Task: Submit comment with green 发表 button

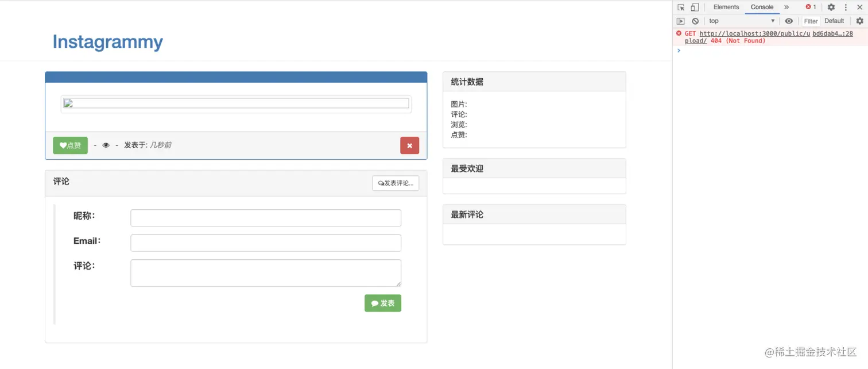Action: (383, 303)
